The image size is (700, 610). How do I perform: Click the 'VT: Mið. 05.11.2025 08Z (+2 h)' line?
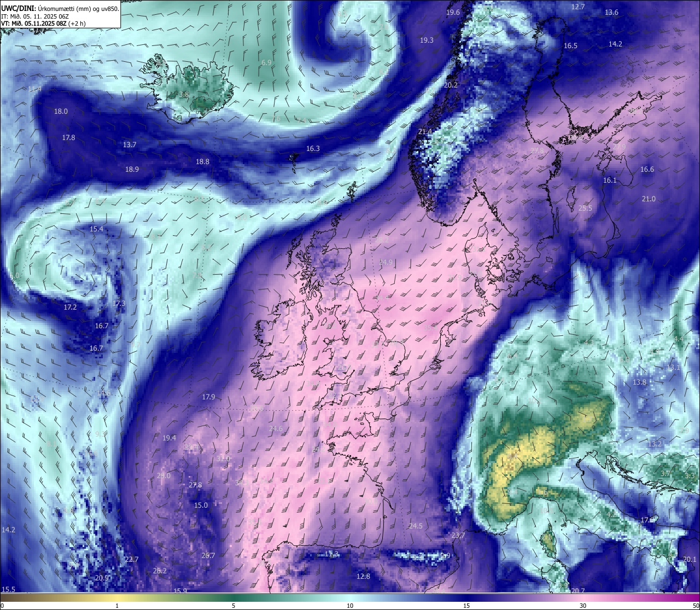(x=43, y=24)
